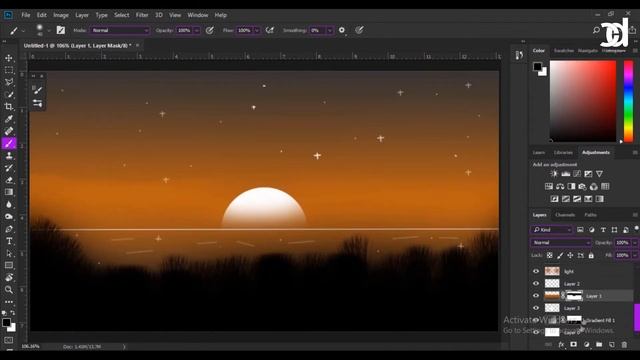Select the History Brush tool
The height and width of the screenshot is (360, 640).
click(9, 168)
